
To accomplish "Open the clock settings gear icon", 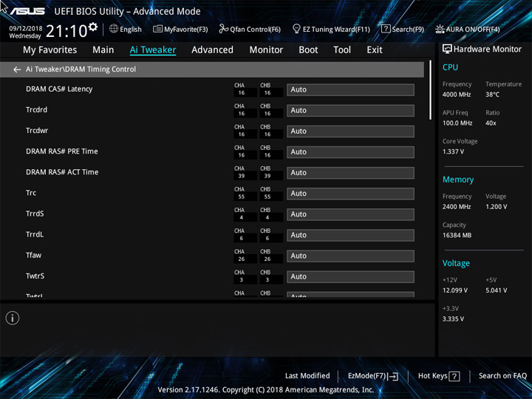I will coord(92,27).
